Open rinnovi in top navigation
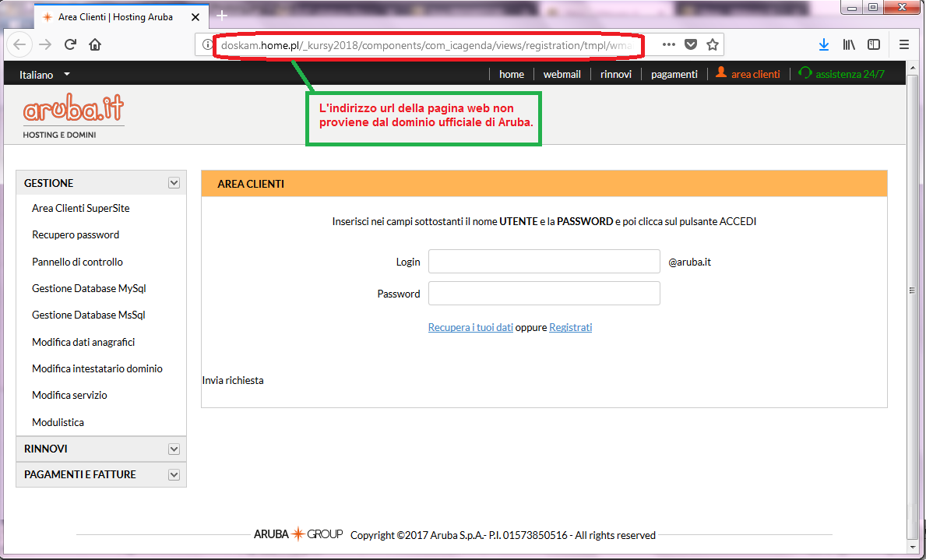The height and width of the screenshot is (560, 926). point(616,75)
